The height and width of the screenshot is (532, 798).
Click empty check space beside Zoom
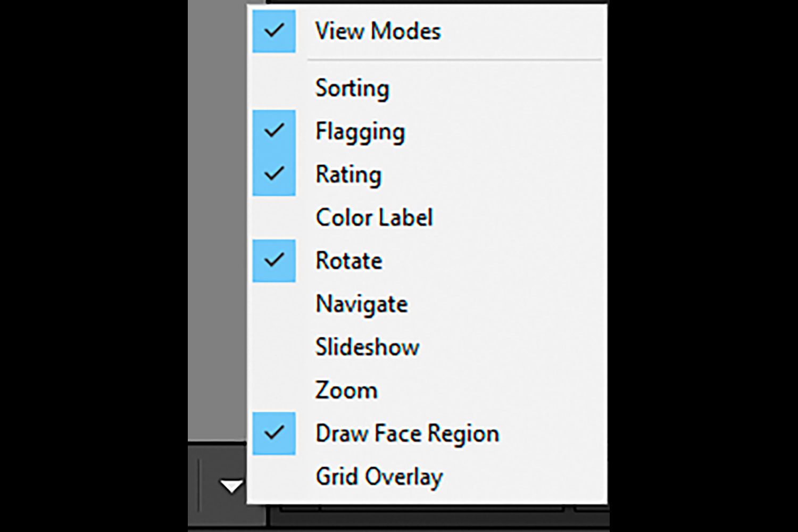point(274,390)
